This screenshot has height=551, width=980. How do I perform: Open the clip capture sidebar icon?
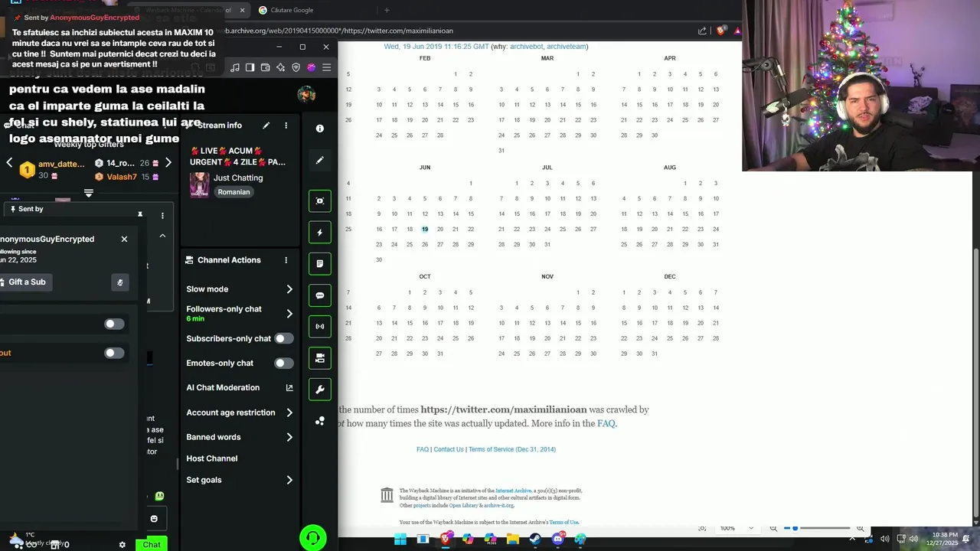[320, 201]
